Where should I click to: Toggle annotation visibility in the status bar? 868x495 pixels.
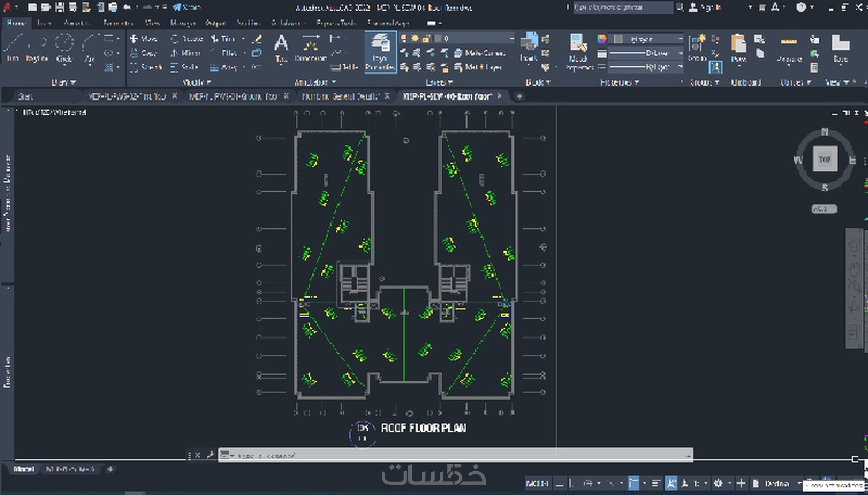(x=671, y=483)
